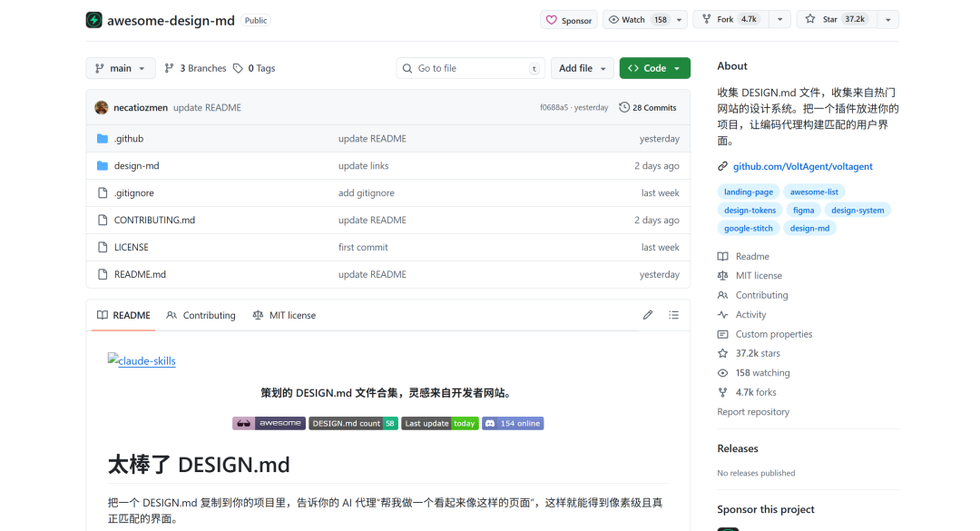Select the awesome-list topic tag

814,192
